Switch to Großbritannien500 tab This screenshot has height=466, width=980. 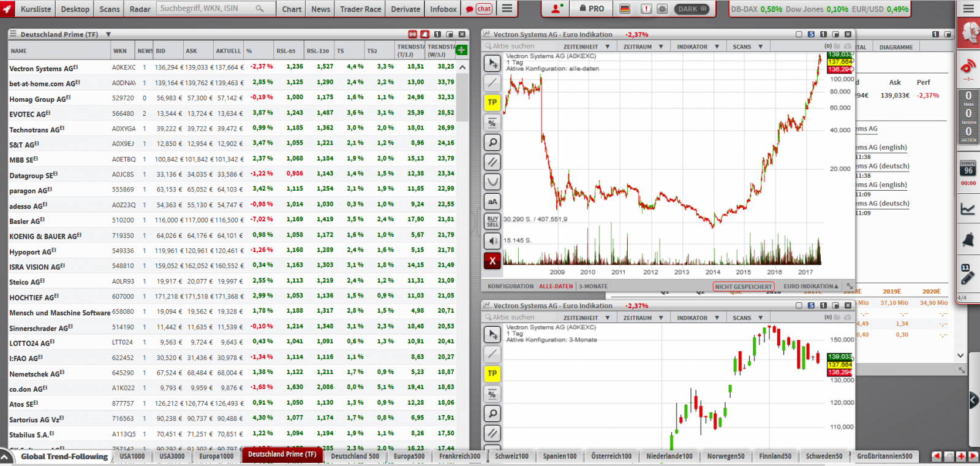point(884,456)
